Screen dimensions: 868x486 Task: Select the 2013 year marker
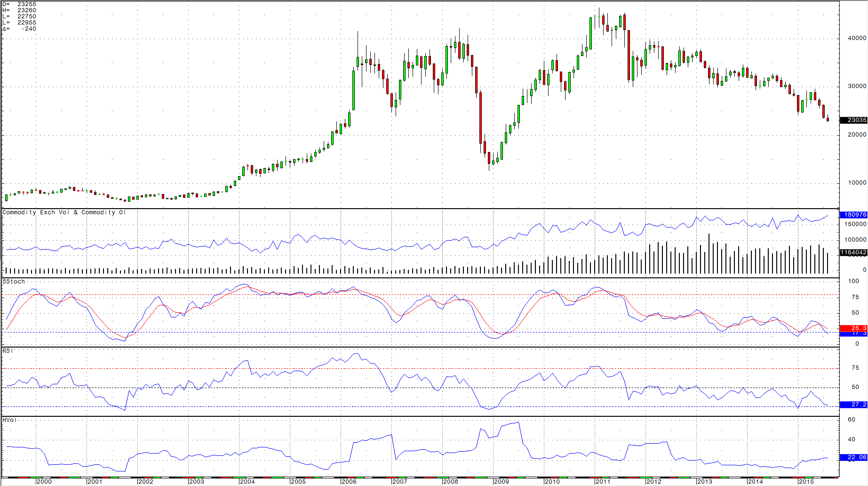pos(705,482)
